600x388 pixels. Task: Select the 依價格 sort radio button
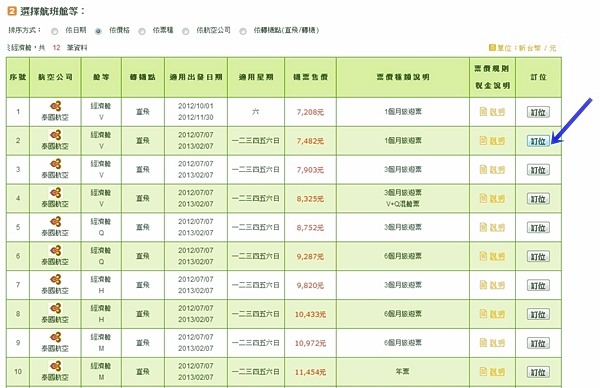98,31
